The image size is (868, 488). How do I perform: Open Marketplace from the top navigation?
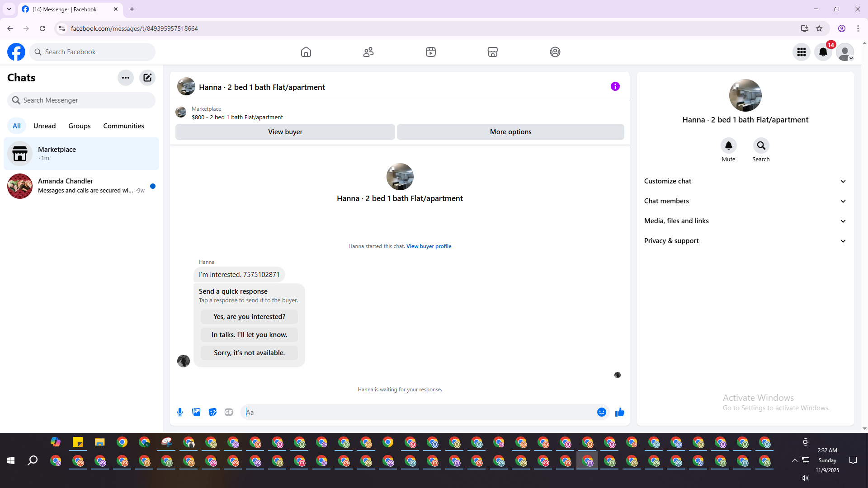pyautogui.click(x=493, y=52)
